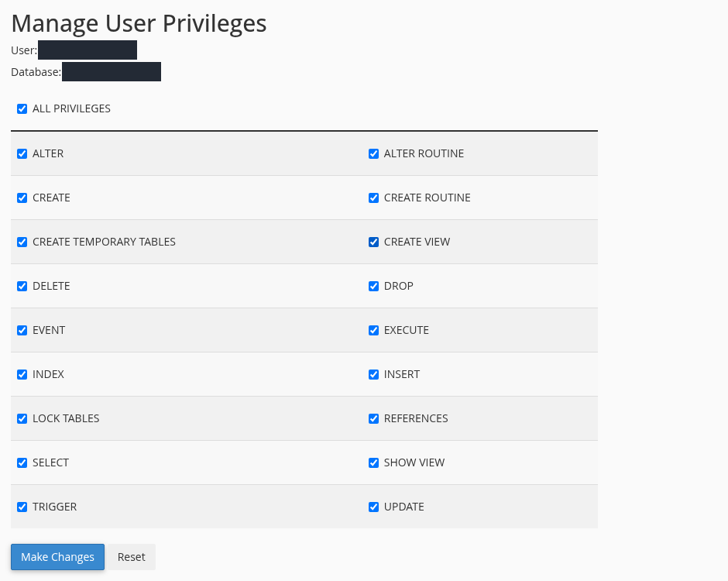The height and width of the screenshot is (581, 728).
Task: Toggle the INSERT privilege checkbox
Action: 373,374
